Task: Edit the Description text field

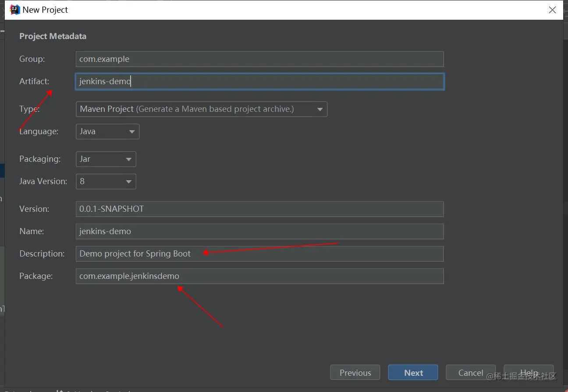Action: [259, 254]
